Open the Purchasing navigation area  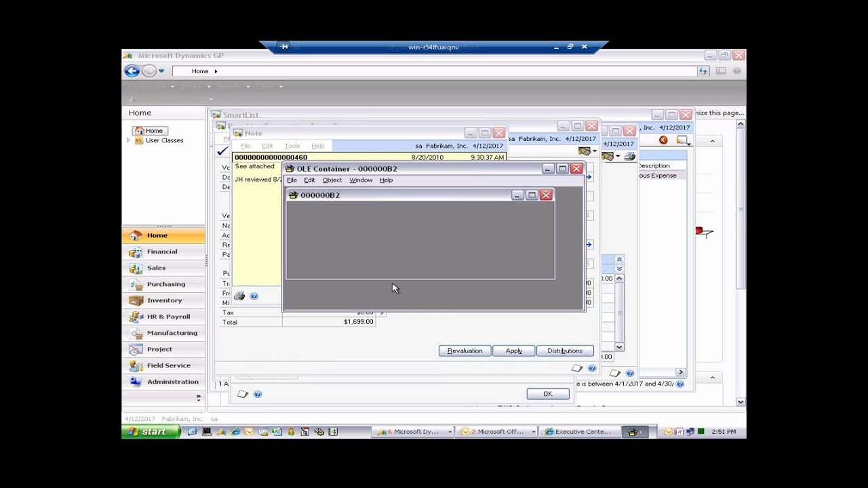163,284
